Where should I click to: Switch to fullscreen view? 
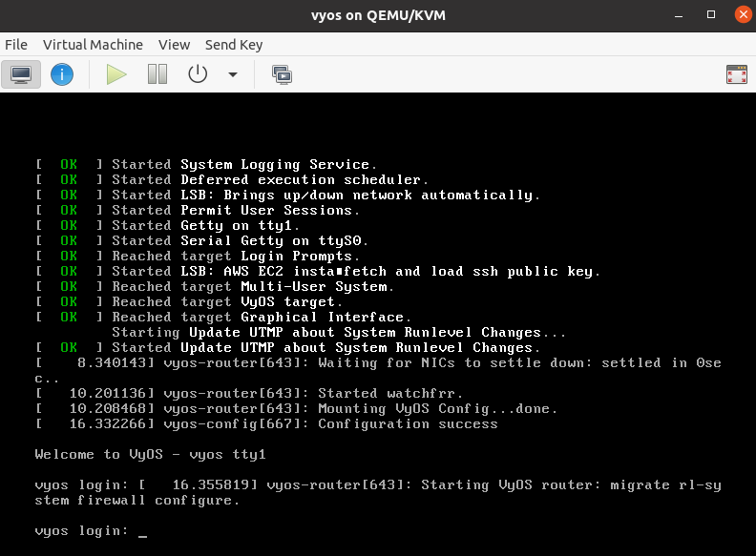click(736, 74)
